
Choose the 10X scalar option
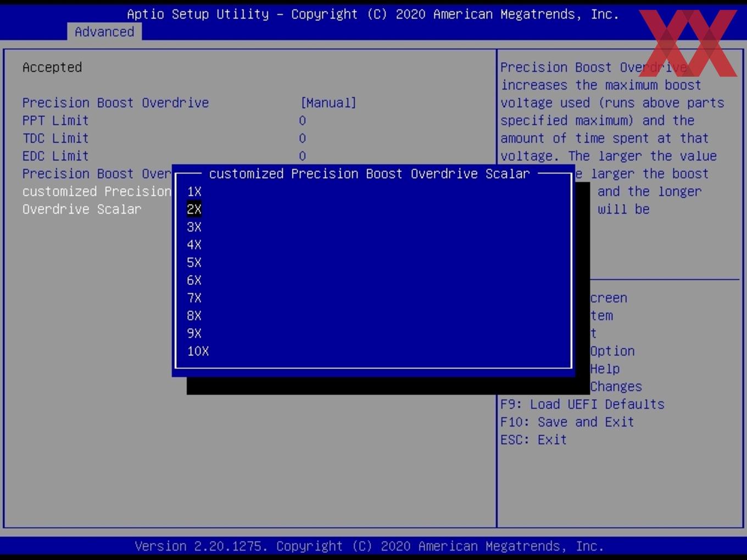(198, 351)
